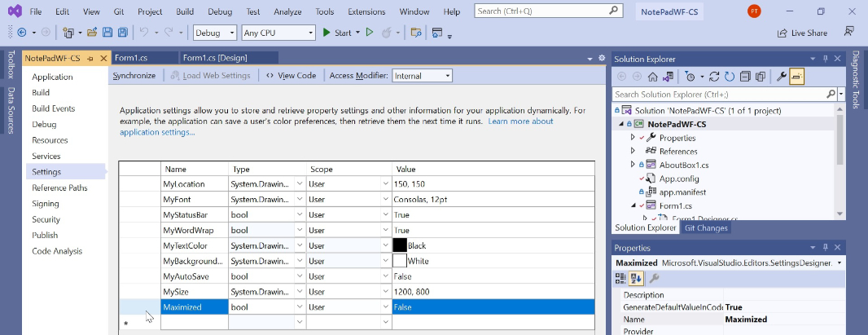Switch to the Form1.cs [Design] tab
This screenshot has height=335, width=868.
pos(215,58)
